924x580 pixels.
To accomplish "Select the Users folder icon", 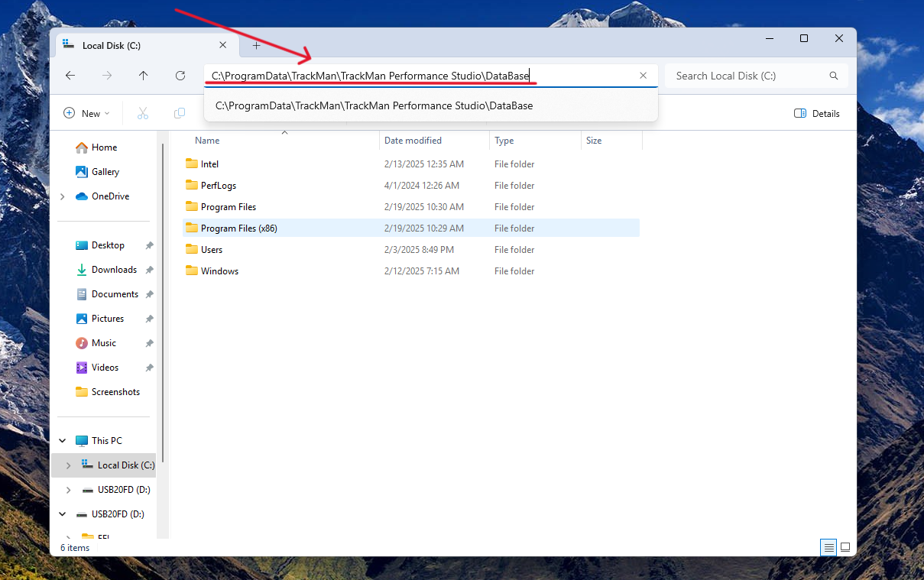I will [x=192, y=249].
